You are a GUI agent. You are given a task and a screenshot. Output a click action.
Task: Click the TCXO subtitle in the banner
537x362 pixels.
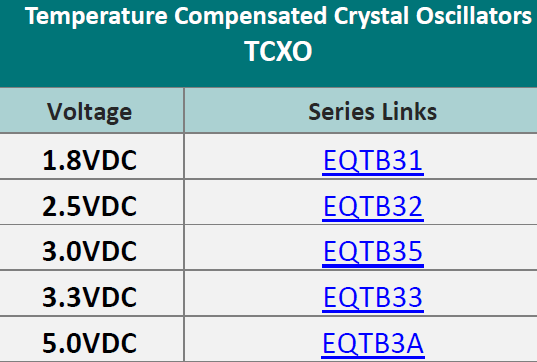coord(278,51)
